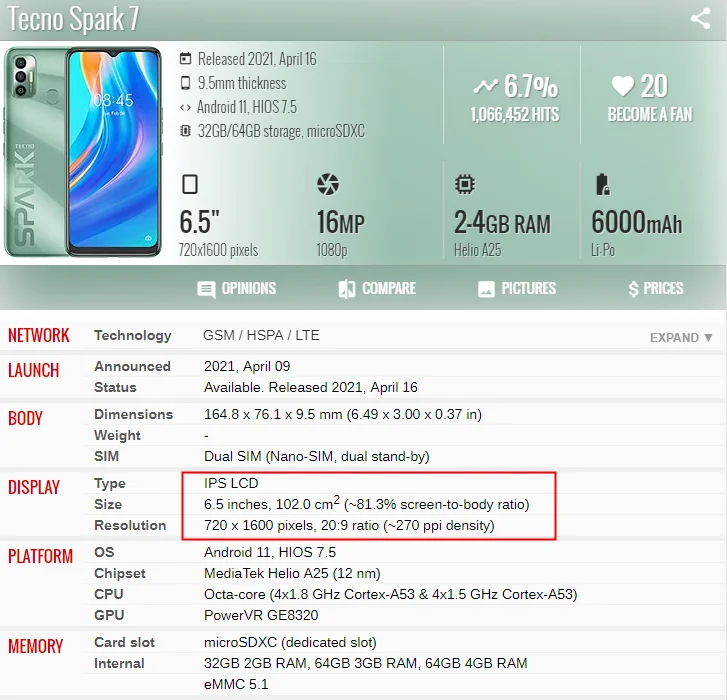The height and width of the screenshot is (700, 727).
Task: Click the MEMORY category heading
Action: [36, 646]
